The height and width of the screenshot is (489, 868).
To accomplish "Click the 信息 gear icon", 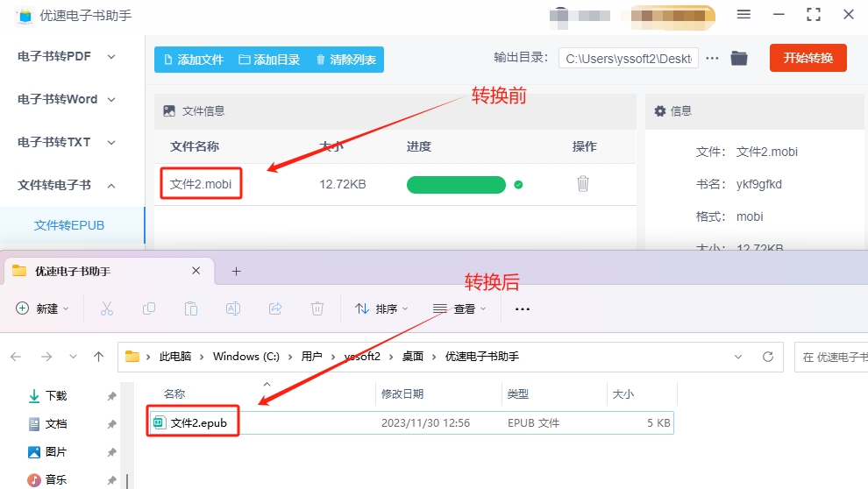I will pos(660,111).
